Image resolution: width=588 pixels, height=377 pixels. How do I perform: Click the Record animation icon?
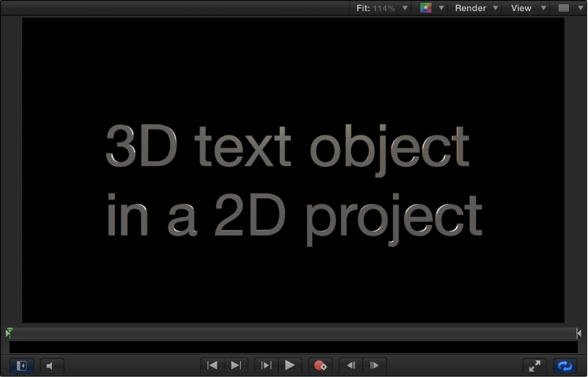click(x=321, y=365)
